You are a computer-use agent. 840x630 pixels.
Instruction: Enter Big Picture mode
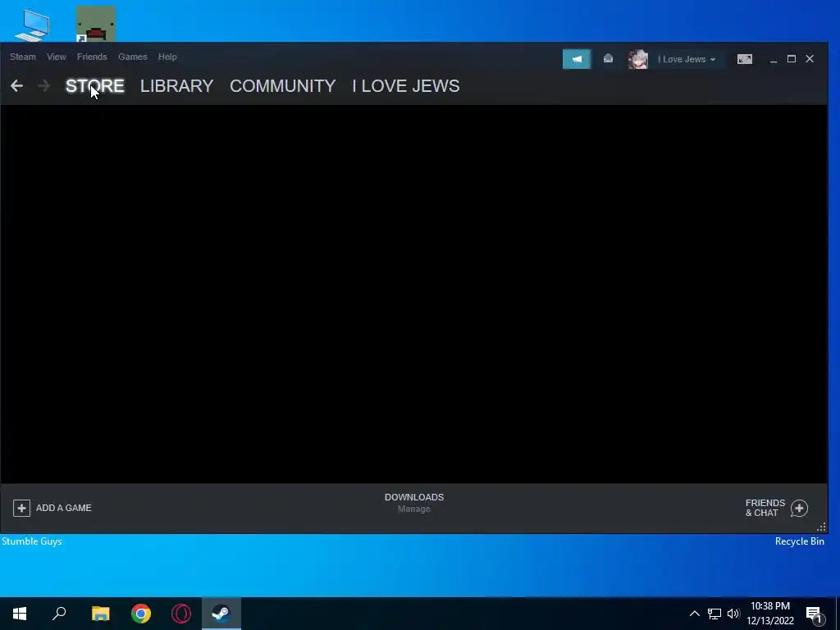coord(745,59)
